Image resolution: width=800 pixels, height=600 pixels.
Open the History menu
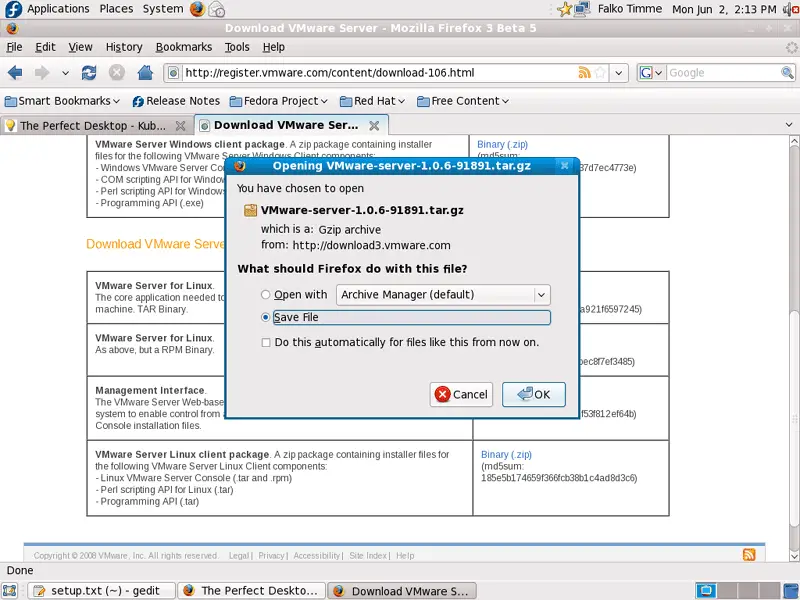click(124, 47)
